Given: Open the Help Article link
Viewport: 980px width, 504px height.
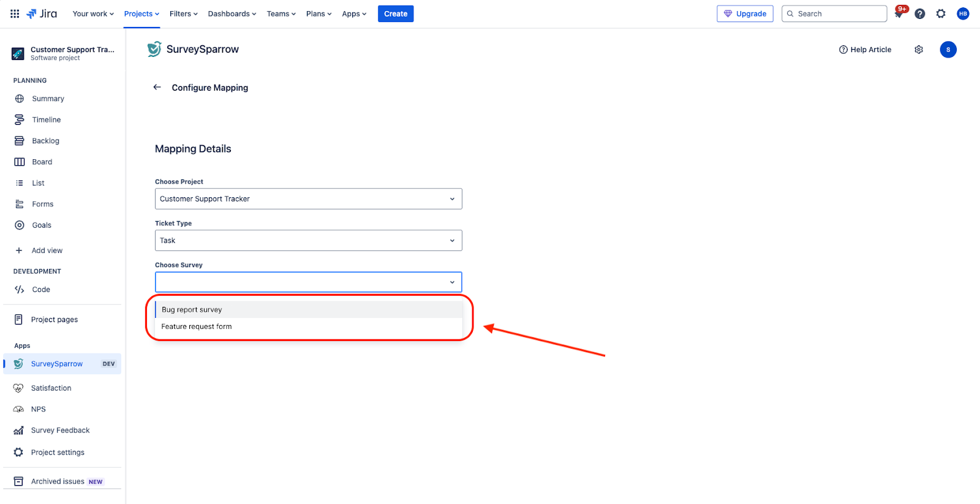Looking at the screenshot, I should tap(865, 50).
